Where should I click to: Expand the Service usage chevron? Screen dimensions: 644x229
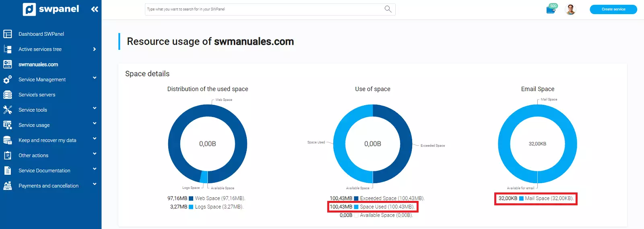(x=95, y=123)
